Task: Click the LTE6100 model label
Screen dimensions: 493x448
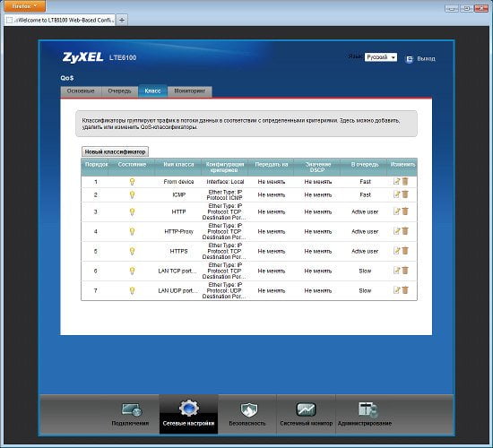Action: tap(123, 57)
